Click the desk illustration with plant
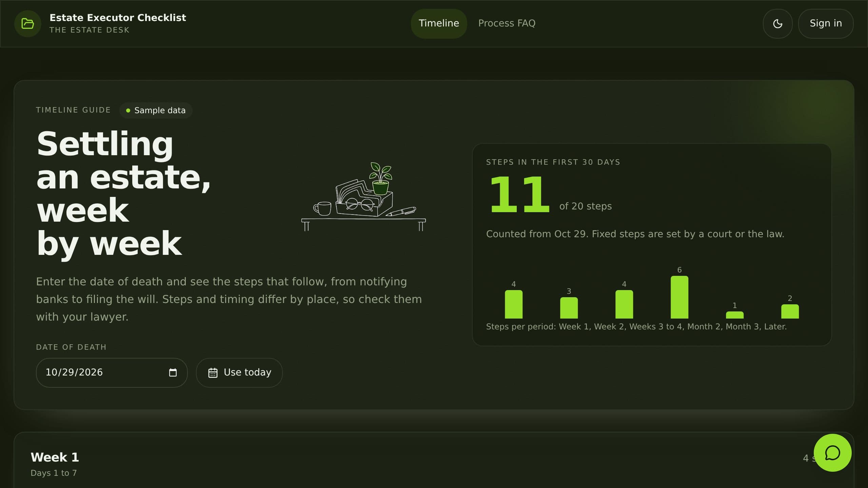This screenshot has height=488, width=868. (x=363, y=197)
